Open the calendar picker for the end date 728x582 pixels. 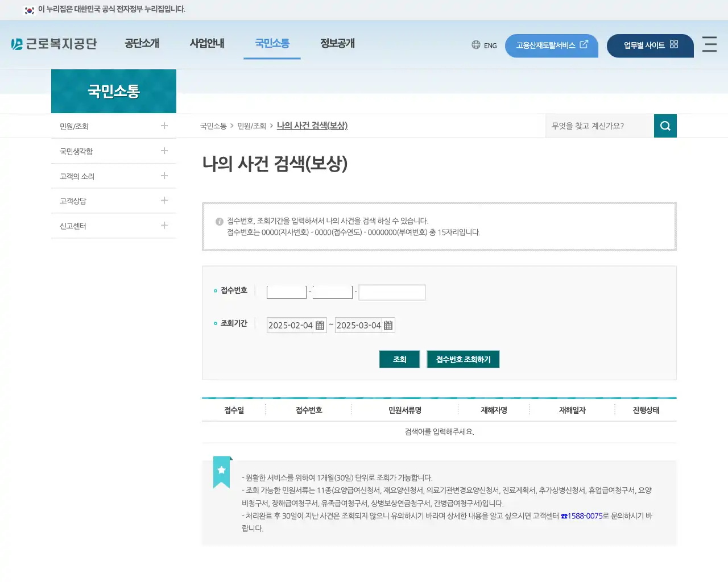(388, 325)
